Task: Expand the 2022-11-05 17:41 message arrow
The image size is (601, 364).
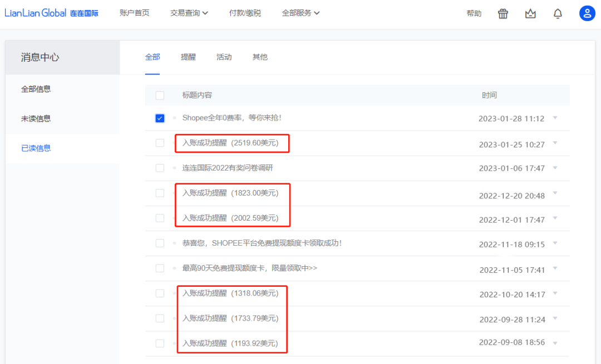Action: tap(555, 268)
